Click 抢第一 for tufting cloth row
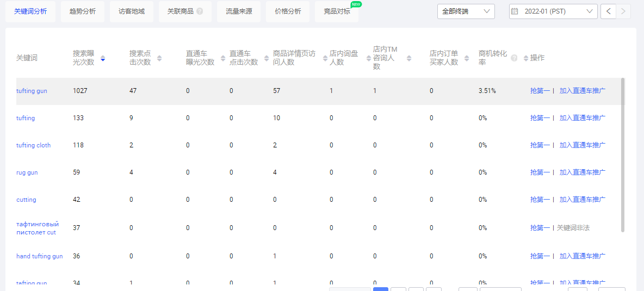644x291 pixels. (x=540, y=145)
